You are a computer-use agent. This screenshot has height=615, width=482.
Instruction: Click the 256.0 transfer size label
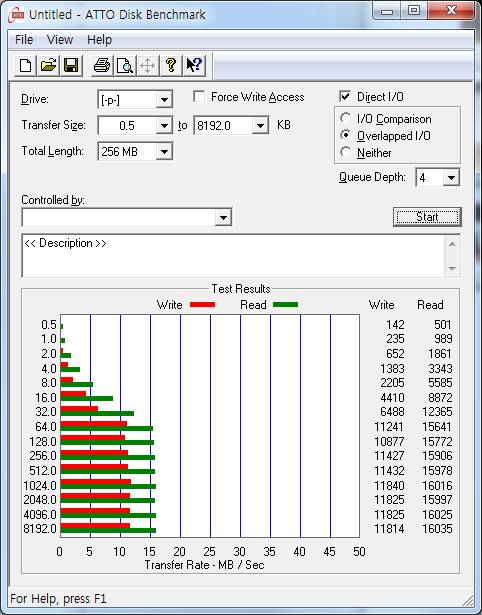pyautogui.click(x=43, y=456)
